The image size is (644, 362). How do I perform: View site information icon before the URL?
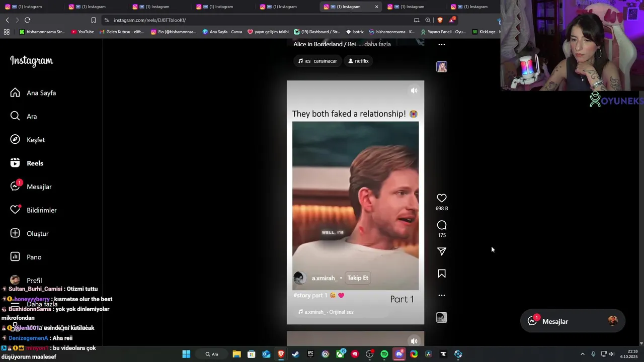(x=106, y=20)
